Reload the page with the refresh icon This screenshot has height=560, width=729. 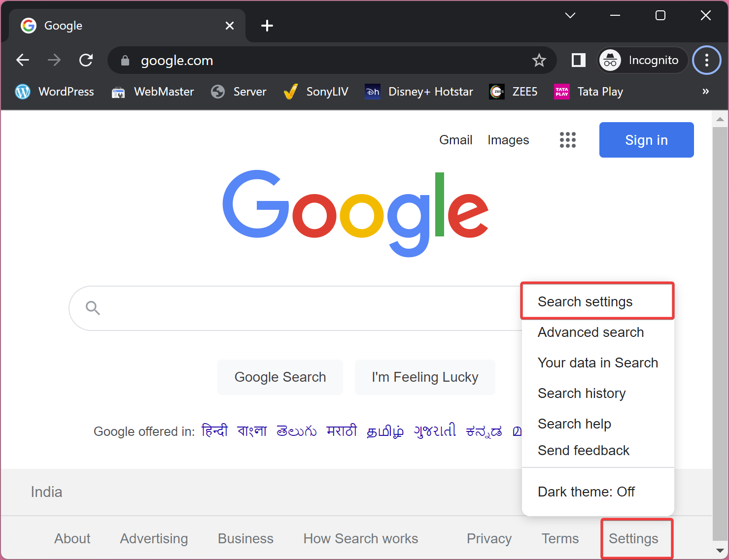coord(86,60)
